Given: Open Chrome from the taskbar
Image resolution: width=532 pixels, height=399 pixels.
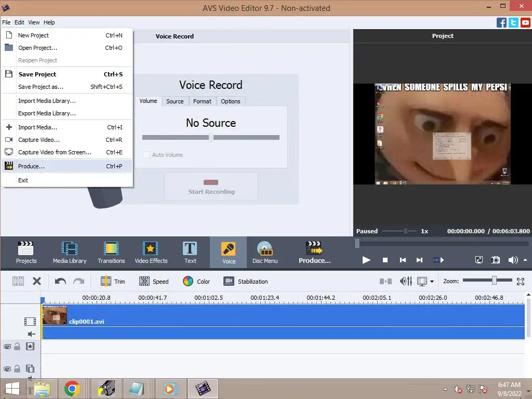Looking at the screenshot, I should pyautogui.click(x=72, y=389).
